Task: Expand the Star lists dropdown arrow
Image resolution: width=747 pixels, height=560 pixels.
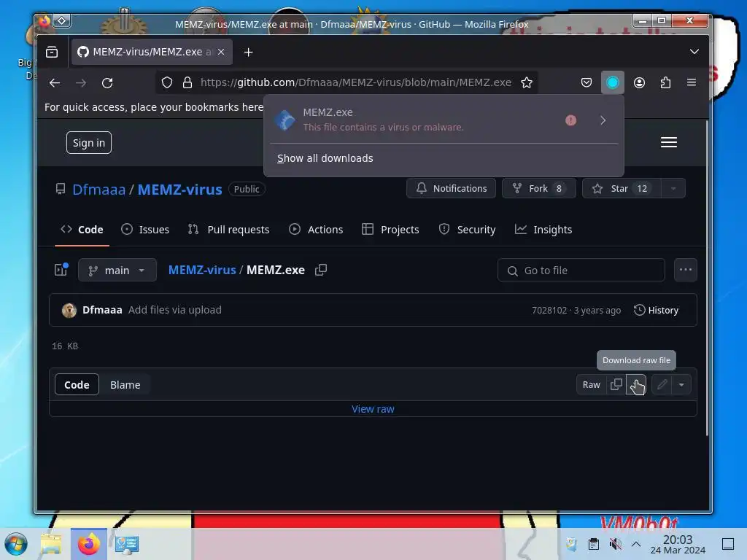Action: [673, 189]
